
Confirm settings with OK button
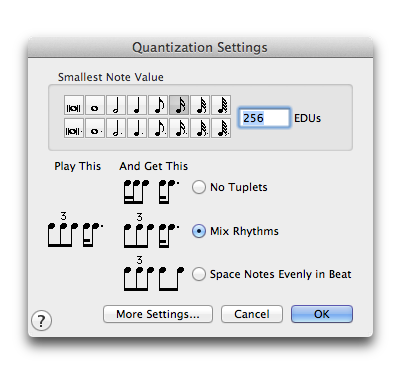click(322, 314)
